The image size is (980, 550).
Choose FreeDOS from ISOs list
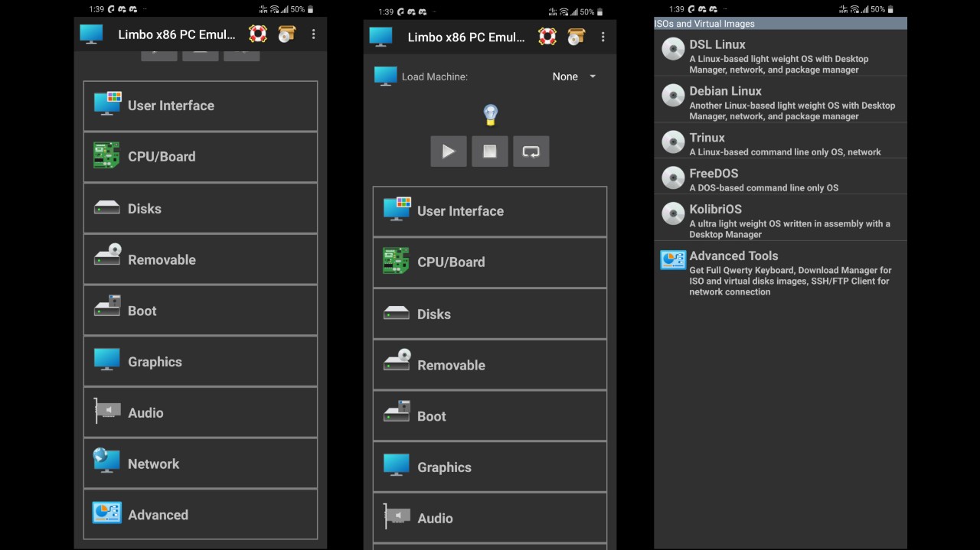click(780, 177)
